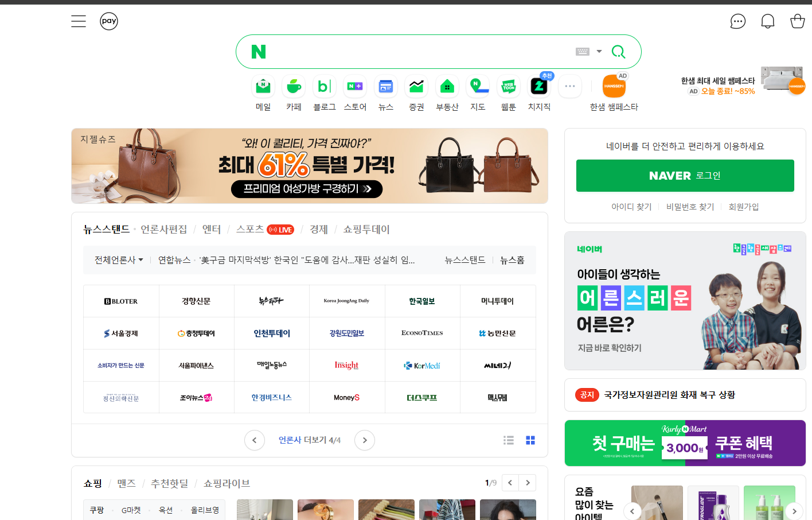Screen dimensions: 812x520
Task: Select 쇼핑투데이 tab
Action: (x=366, y=230)
